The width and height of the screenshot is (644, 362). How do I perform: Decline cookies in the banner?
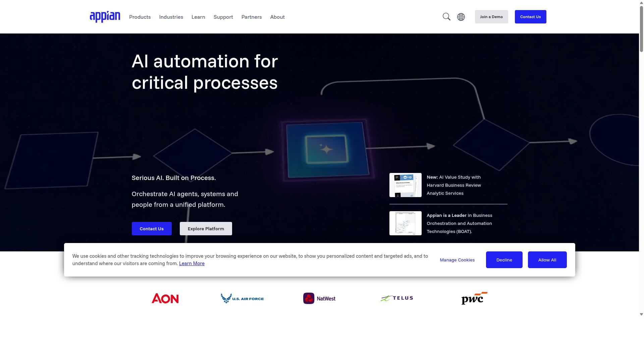(x=504, y=260)
